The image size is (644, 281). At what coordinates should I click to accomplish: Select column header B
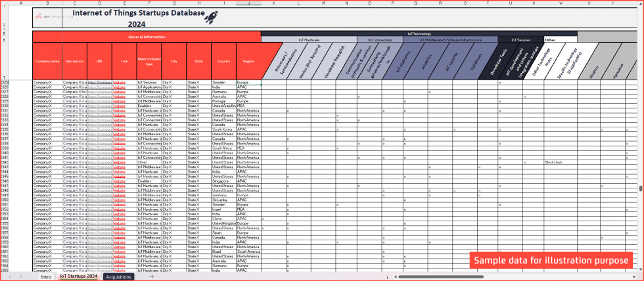47,3
